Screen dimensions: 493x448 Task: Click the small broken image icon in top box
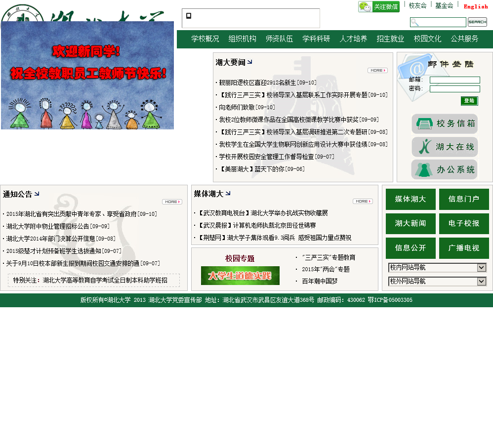pyautogui.click(x=189, y=16)
